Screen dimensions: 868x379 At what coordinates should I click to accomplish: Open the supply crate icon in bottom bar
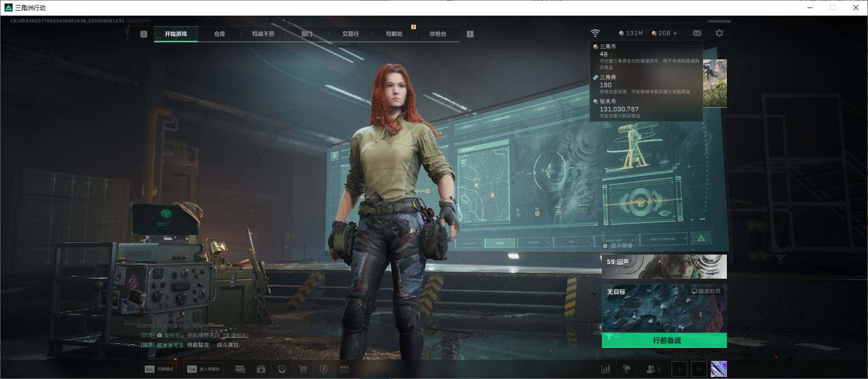(261, 369)
